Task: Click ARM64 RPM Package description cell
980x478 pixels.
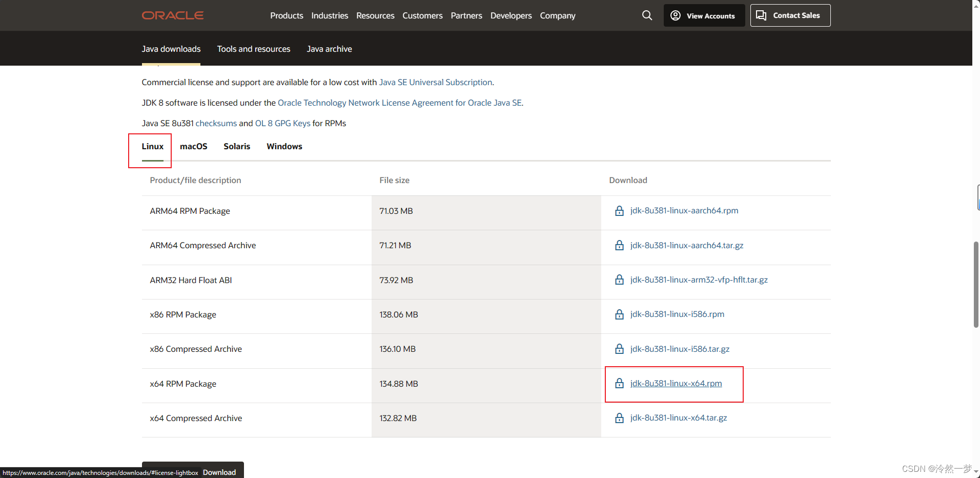Action: point(257,213)
